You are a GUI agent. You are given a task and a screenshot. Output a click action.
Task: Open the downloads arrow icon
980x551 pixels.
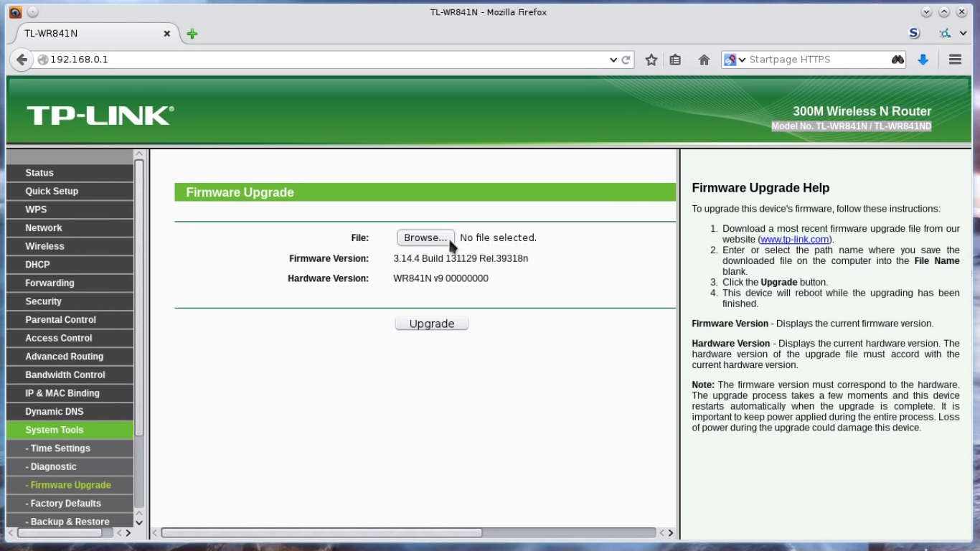(923, 60)
